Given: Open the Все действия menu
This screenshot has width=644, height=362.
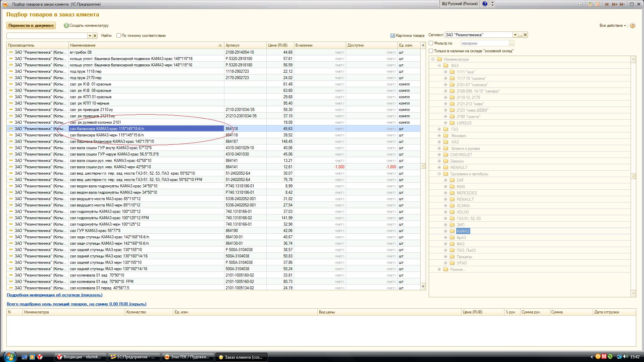Looking at the screenshot, I should 612,25.
